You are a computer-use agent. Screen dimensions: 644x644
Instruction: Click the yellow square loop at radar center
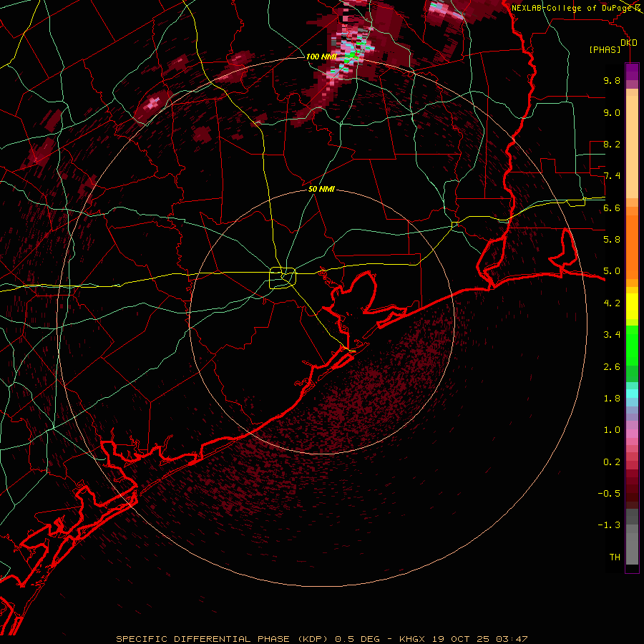pos(283,278)
